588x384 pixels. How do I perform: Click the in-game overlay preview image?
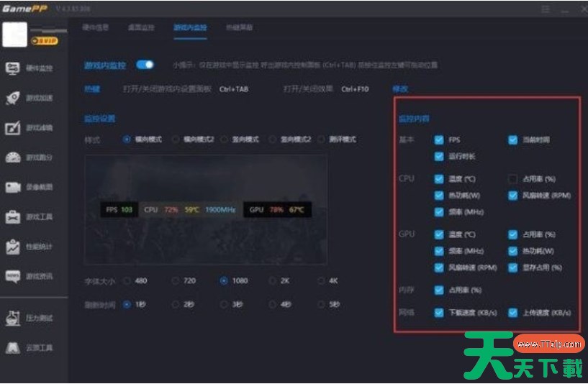(206, 210)
